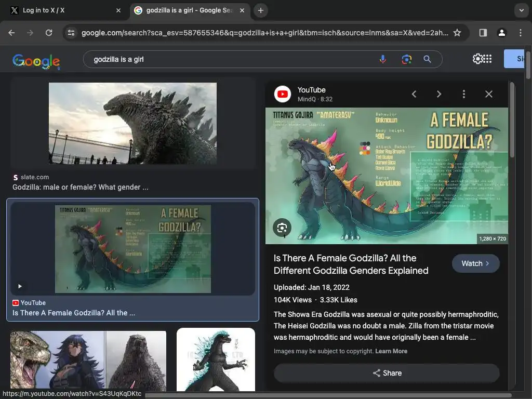Show previous image in preview panel

coord(414,94)
